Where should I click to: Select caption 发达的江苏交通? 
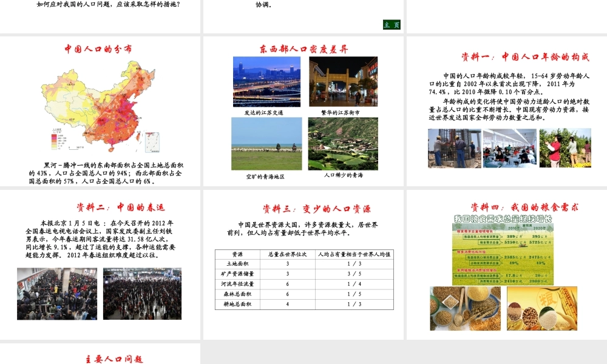click(x=263, y=113)
